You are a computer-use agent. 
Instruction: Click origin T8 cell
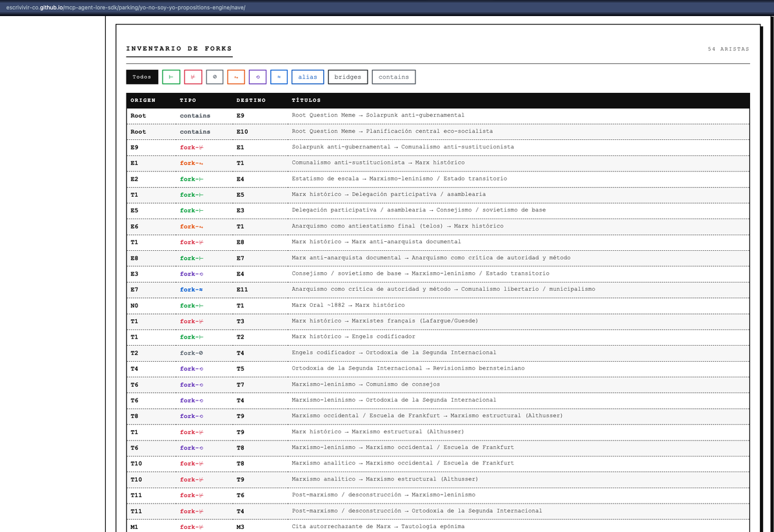[x=134, y=416]
